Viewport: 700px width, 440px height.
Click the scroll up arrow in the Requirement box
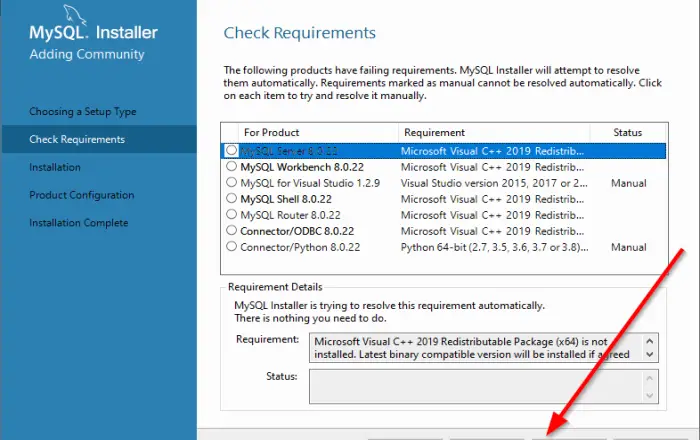(x=650, y=341)
